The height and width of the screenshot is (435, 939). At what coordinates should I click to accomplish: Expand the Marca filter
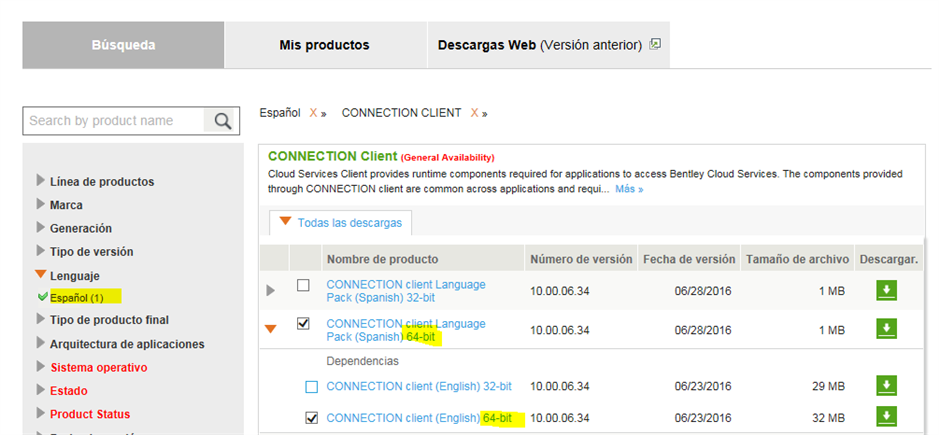click(x=41, y=204)
